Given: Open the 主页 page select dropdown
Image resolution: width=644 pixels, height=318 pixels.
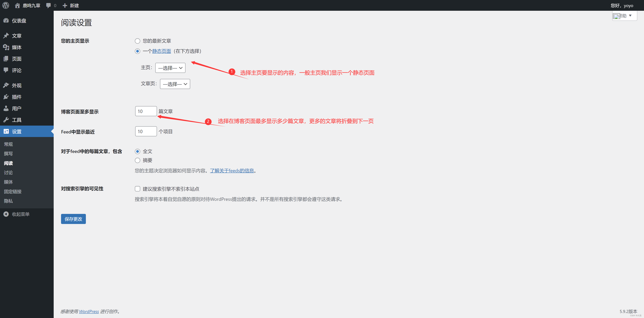Looking at the screenshot, I should coord(170,68).
